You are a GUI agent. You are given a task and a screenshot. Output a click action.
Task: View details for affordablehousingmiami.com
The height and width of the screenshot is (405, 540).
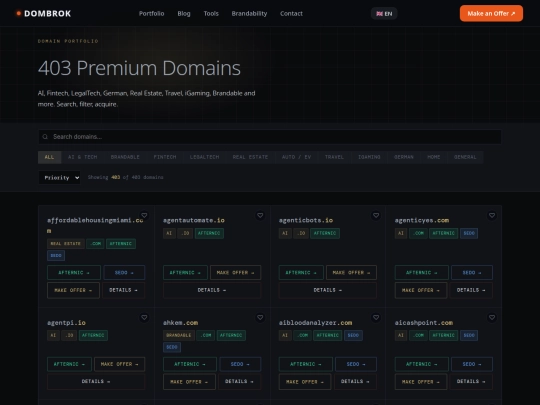pyautogui.click(x=123, y=290)
